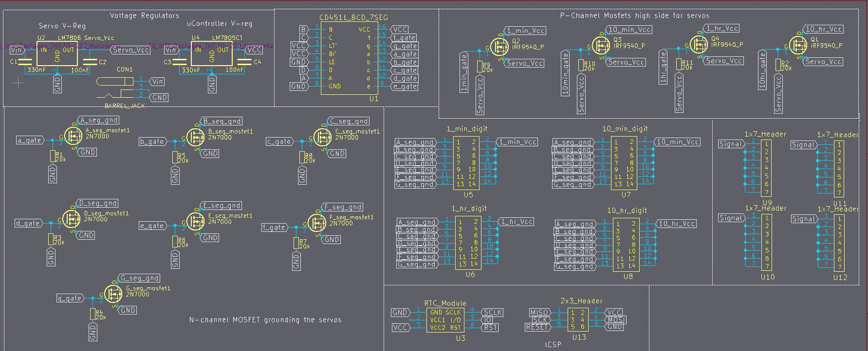This screenshot has height=351, width=868.
Task: Click 'N-channel MOSFET grounding the servos' note
Action: pos(265,320)
